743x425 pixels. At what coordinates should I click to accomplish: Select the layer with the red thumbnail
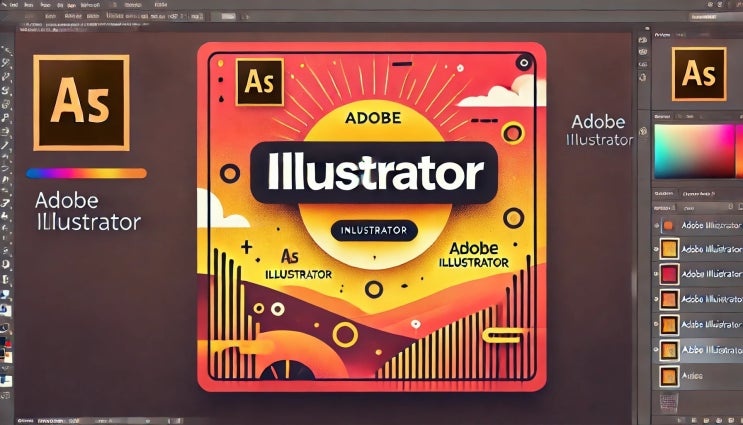(x=698, y=274)
